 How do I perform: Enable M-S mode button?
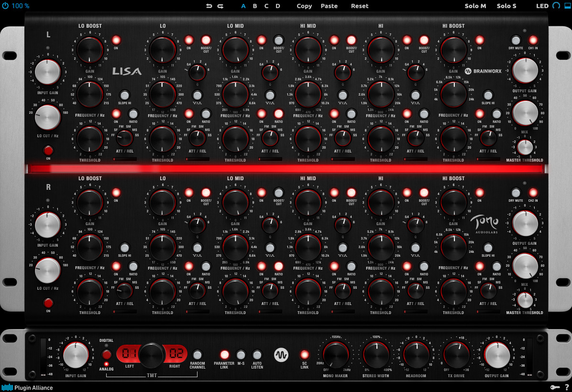tap(241, 355)
